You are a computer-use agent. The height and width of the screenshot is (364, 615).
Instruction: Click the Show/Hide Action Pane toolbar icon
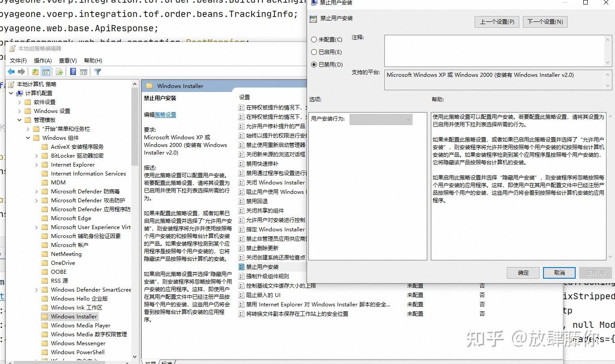(x=84, y=71)
